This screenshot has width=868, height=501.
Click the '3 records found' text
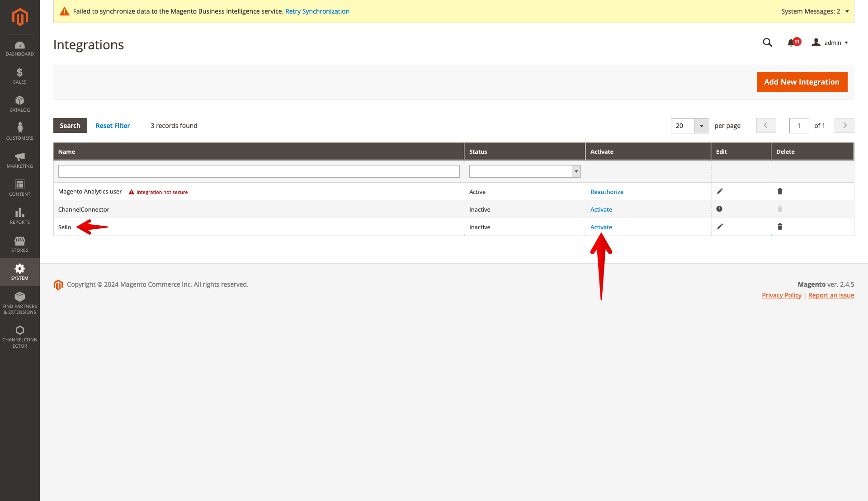(x=174, y=126)
